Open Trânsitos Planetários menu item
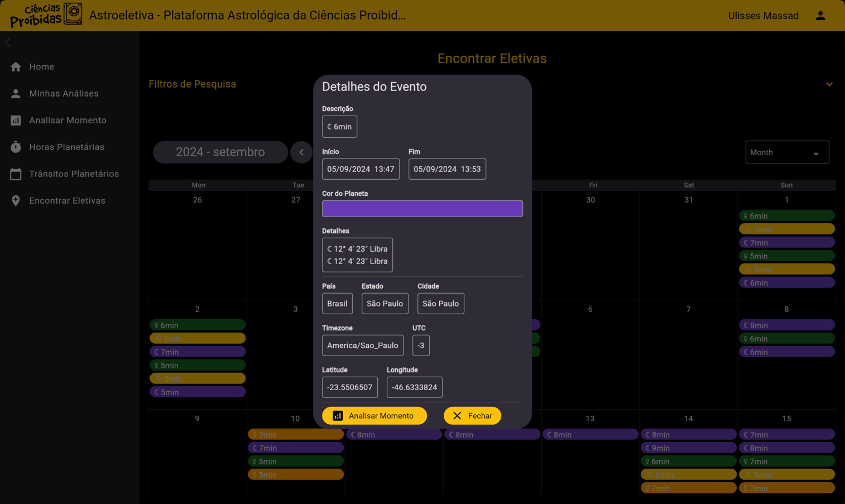Viewport: 845px width, 504px height. 74,174
